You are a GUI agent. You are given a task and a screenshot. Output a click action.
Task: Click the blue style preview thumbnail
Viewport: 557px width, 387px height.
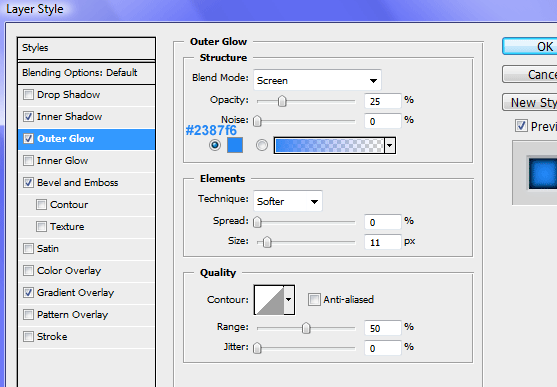point(543,173)
